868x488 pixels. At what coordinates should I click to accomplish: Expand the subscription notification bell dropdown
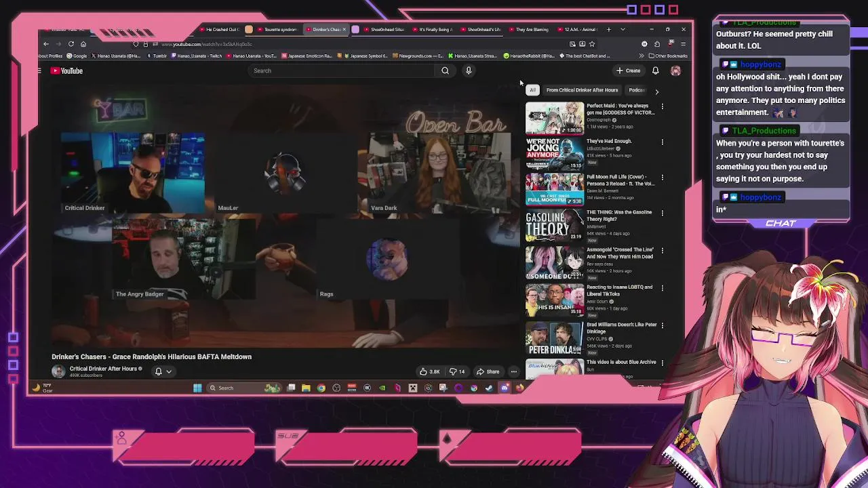pyautogui.click(x=163, y=371)
